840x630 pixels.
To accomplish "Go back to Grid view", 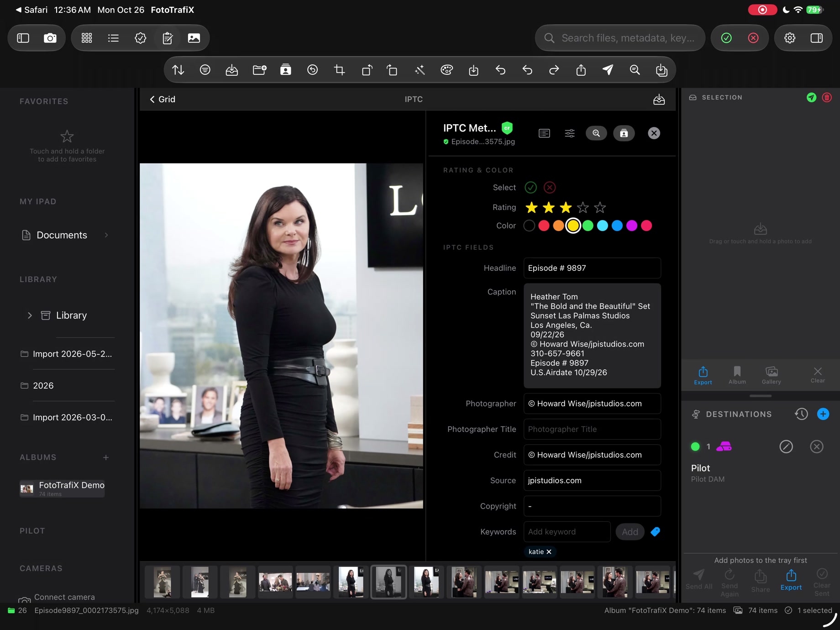I will [163, 100].
